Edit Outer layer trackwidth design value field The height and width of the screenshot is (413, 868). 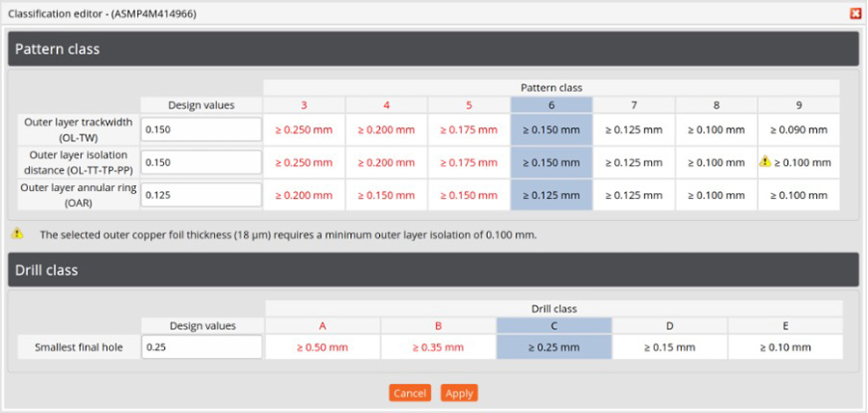201,129
